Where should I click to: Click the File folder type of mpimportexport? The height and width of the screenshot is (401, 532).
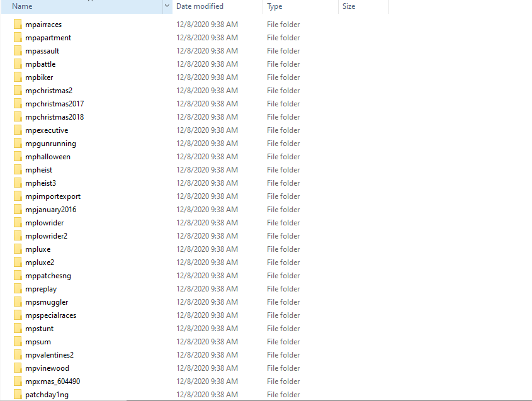[283, 196]
